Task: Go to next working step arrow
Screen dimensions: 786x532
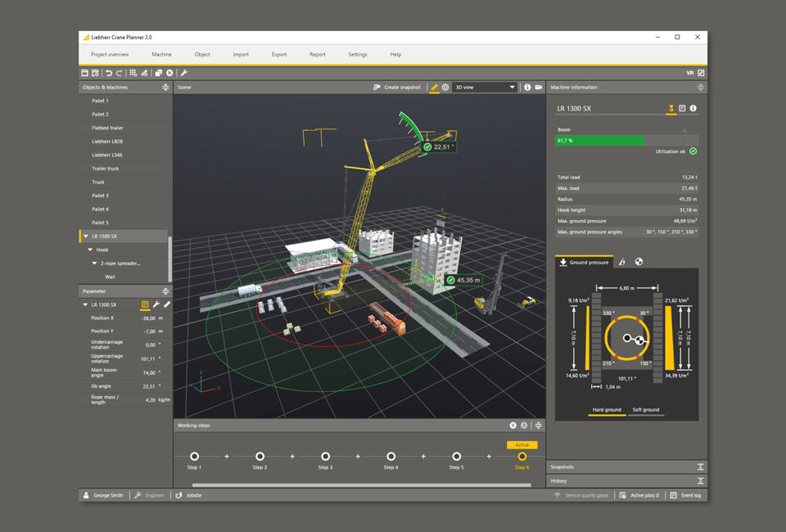Action: pyautogui.click(x=524, y=426)
